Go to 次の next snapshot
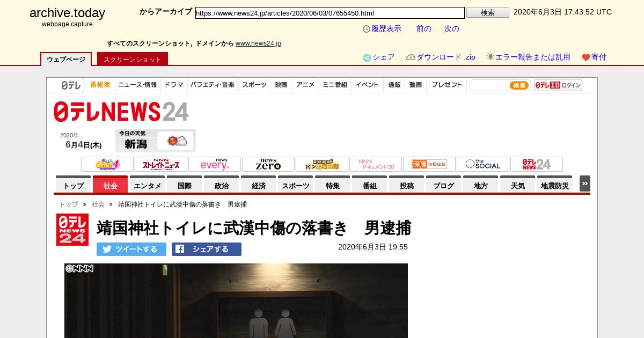The width and height of the screenshot is (644, 338). [x=452, y=29]
